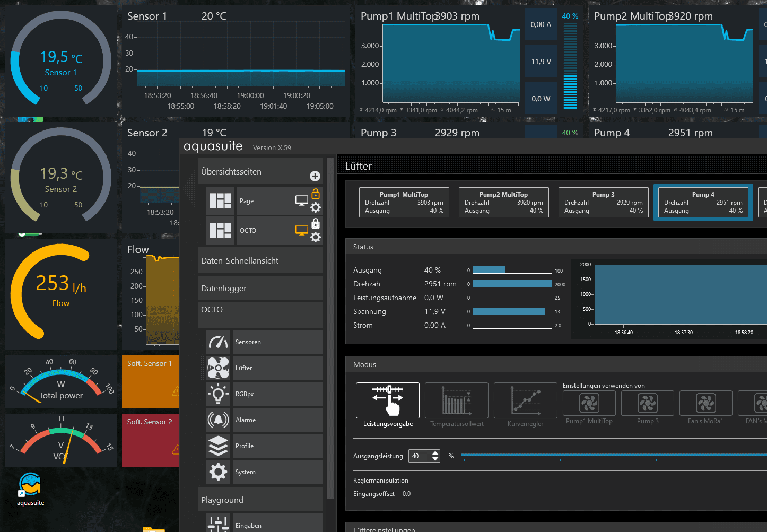767x532 pixels.
Task: Collapse the OCTO device section
Action: coord(260,315)
